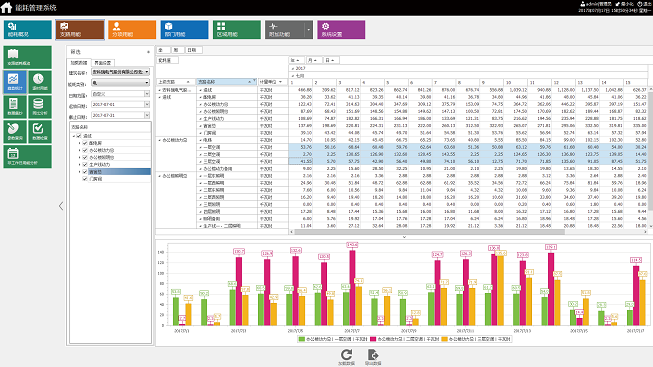Select the orange tile with person icon
This screenshot has height=367, width=653.
pos(132,30)
